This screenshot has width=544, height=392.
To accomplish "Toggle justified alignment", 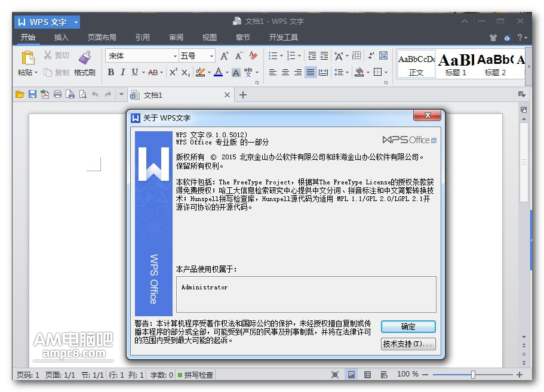I will pyautogui.click(x=311, y=72).
